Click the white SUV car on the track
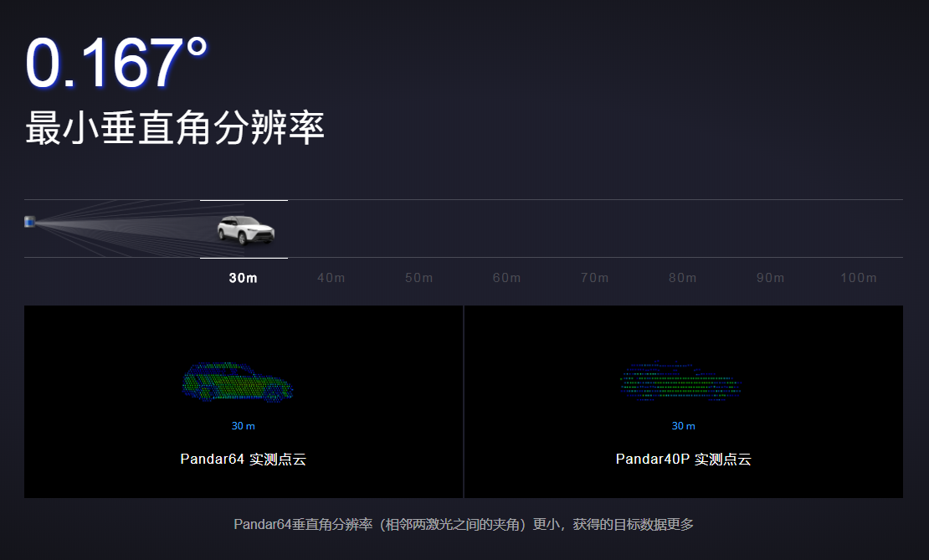This screenshot has height=560, width=929. pos(245,230)
